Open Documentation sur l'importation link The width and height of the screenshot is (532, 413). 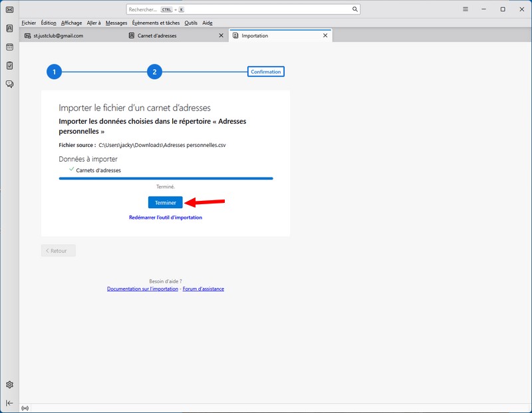coord(142,289)
